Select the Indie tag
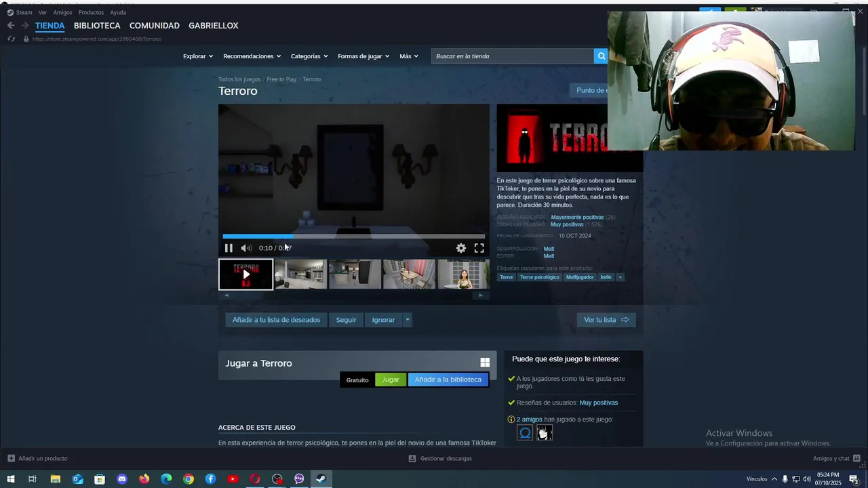The image size is (868, 488). pos(606,277)
